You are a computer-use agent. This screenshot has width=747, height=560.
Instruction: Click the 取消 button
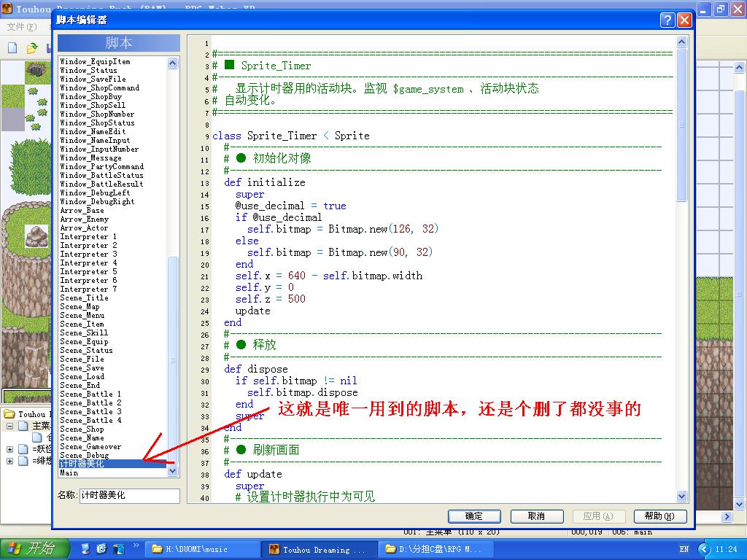point(536,516)
